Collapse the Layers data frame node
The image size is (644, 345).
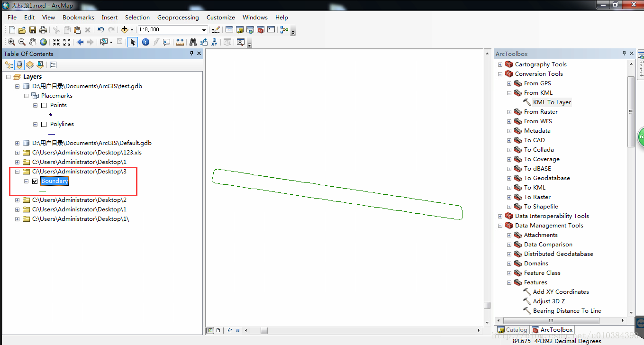coord(9,77)
